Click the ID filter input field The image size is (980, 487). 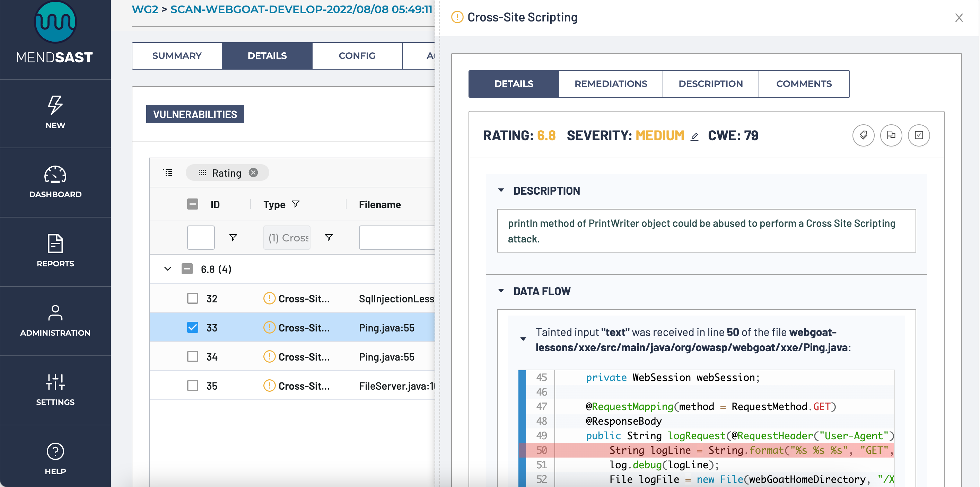click(x=201, y=238)
